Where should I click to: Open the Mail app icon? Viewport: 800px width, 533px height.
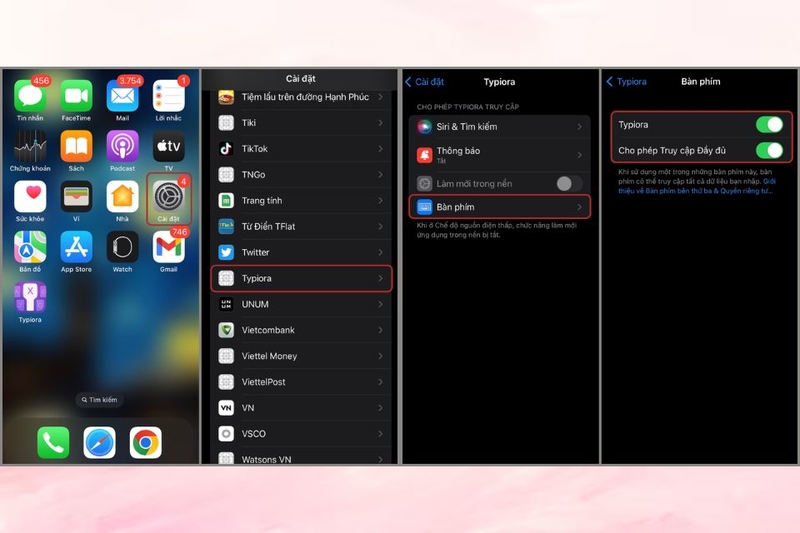tap(122, 96)
